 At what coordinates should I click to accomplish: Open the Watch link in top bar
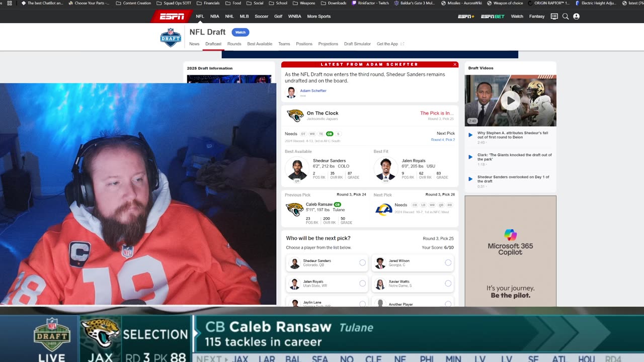coord(517,17)
